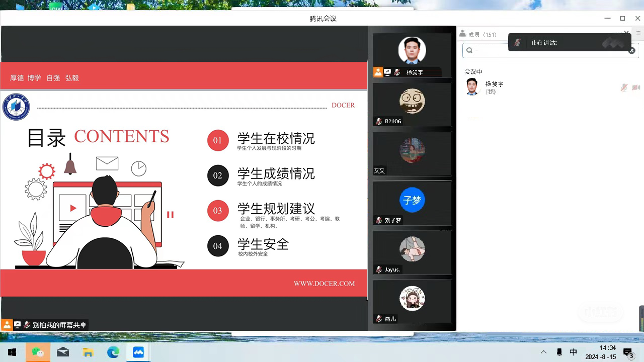Click the muted mic in the 正在讲话 floating bar
This screenshot has width=644, height=362.
click(517, 43)
